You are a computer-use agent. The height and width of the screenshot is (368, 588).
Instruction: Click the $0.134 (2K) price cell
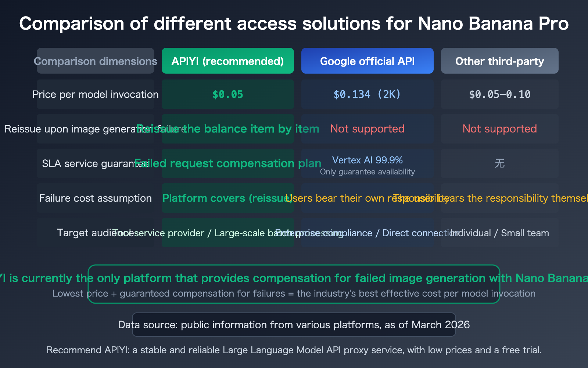367,94
